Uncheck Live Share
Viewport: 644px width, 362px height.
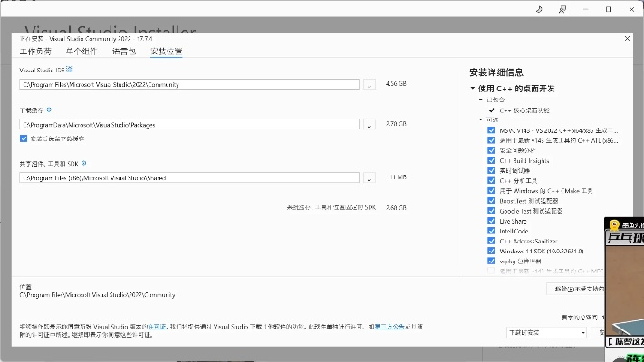coord(491,221)
